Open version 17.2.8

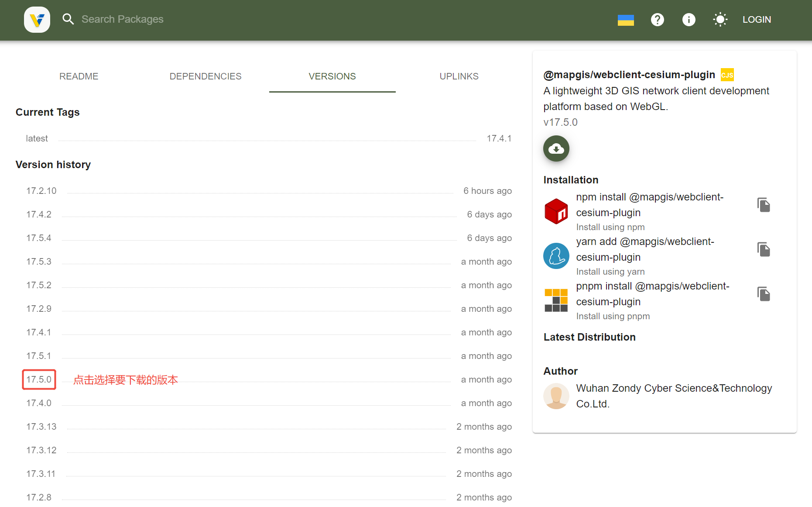tap(39, 497)
